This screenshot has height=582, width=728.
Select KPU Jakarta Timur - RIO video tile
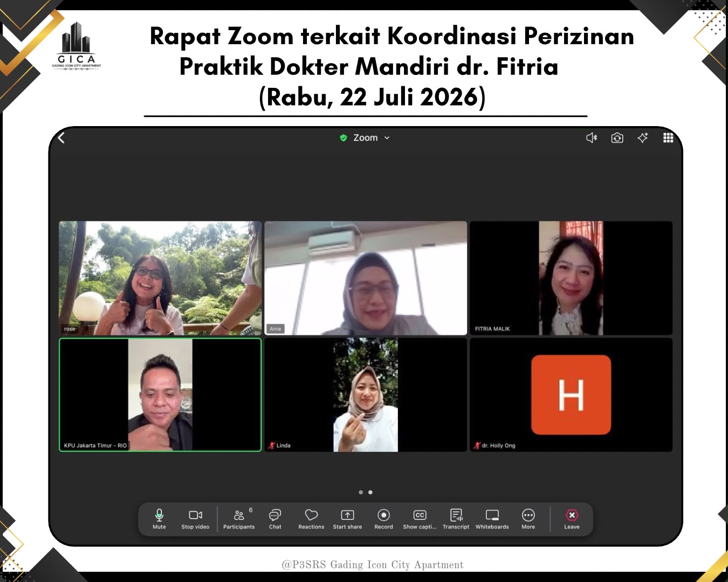point(160,394)
